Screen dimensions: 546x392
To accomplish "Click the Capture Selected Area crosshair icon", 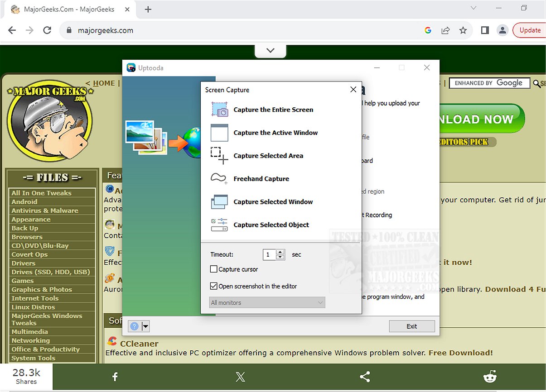I will (x=220, y=156).
